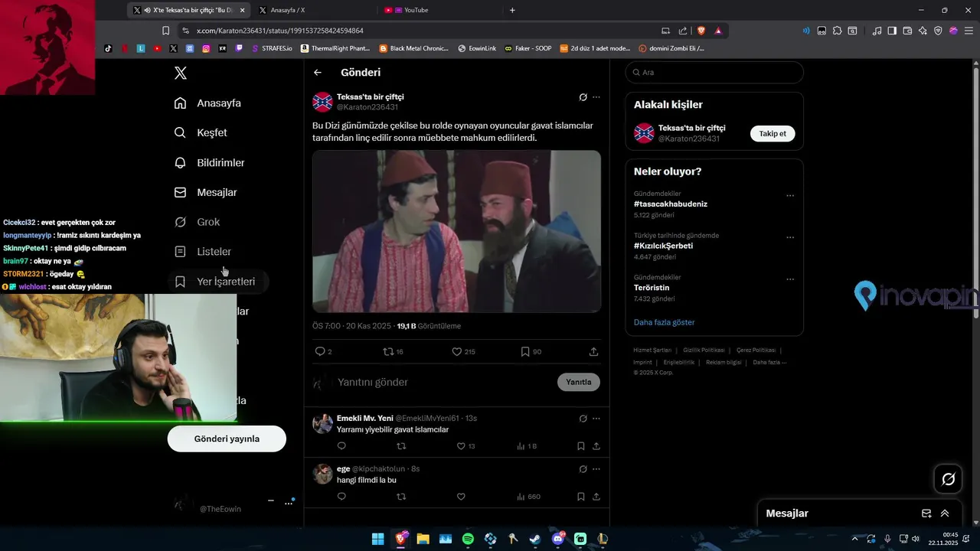Click the Ara search field
The width and height of the screenshot is (980, 551).
pyautogui.click(x=714, y=73)
